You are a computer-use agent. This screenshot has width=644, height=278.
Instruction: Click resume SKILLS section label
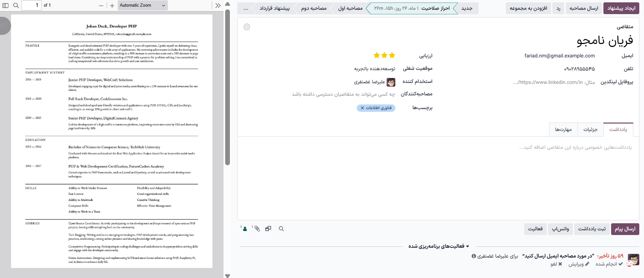click(31, 188)
